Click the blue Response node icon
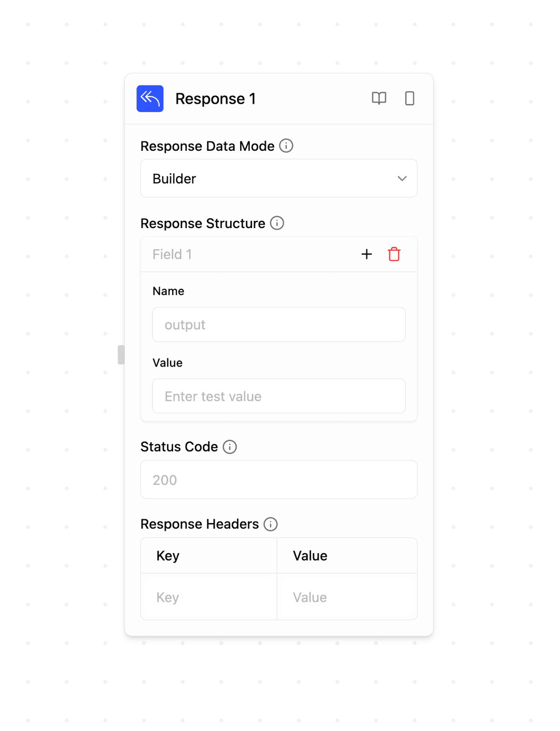The width and height of the screenshot is (560, 731). coord(149,99)
